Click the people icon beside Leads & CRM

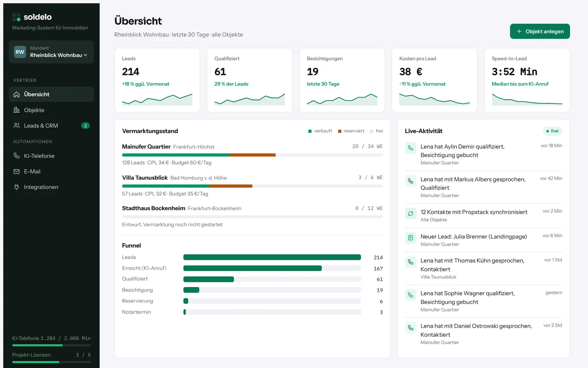pyautogui.click(x=17, y=125)
